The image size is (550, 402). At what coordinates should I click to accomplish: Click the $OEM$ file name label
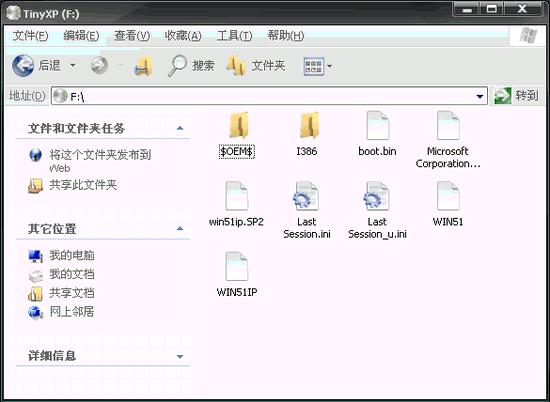pos(237,152)
